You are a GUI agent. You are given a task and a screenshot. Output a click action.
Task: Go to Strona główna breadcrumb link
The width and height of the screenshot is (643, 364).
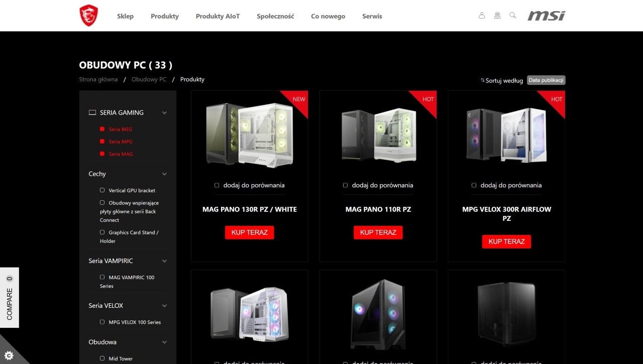coord(98,79)
